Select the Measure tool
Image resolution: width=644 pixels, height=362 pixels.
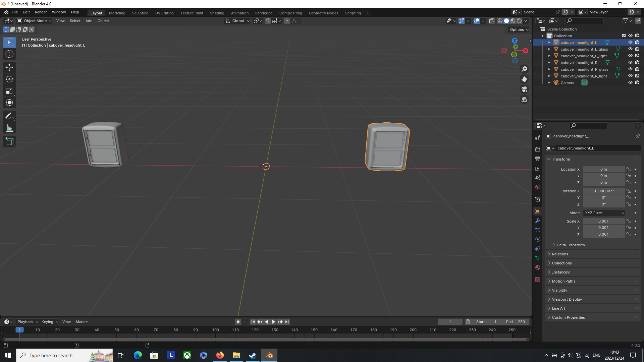pos(9,128)
